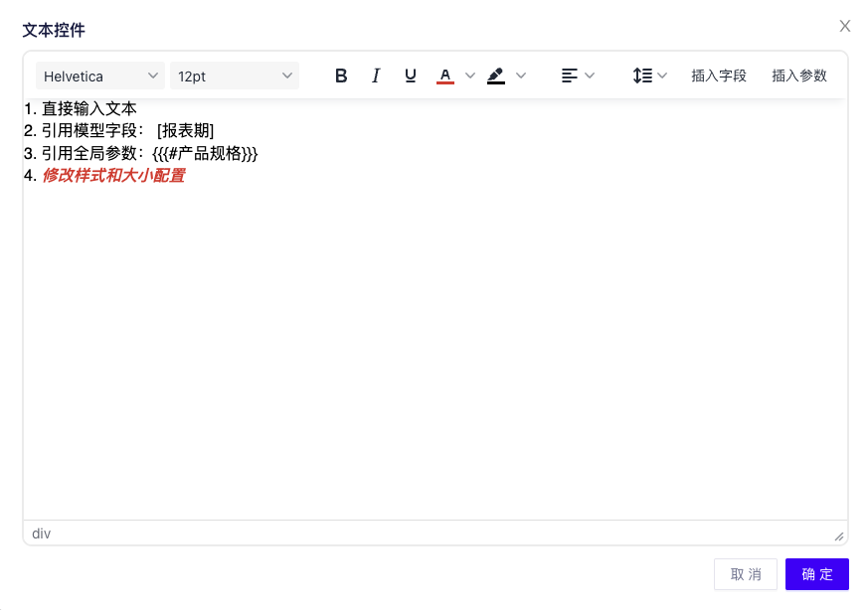The width and height of the screenshot is (868, 610).
Task: Open the line height menu
Action: (x=650, y=76)
